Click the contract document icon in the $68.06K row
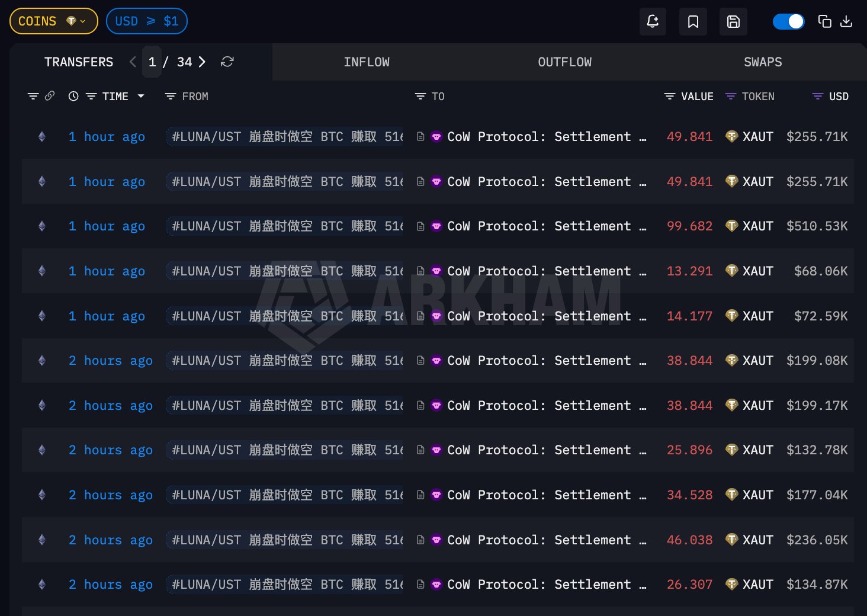867x616 pixels. click(x=420, y=271)
